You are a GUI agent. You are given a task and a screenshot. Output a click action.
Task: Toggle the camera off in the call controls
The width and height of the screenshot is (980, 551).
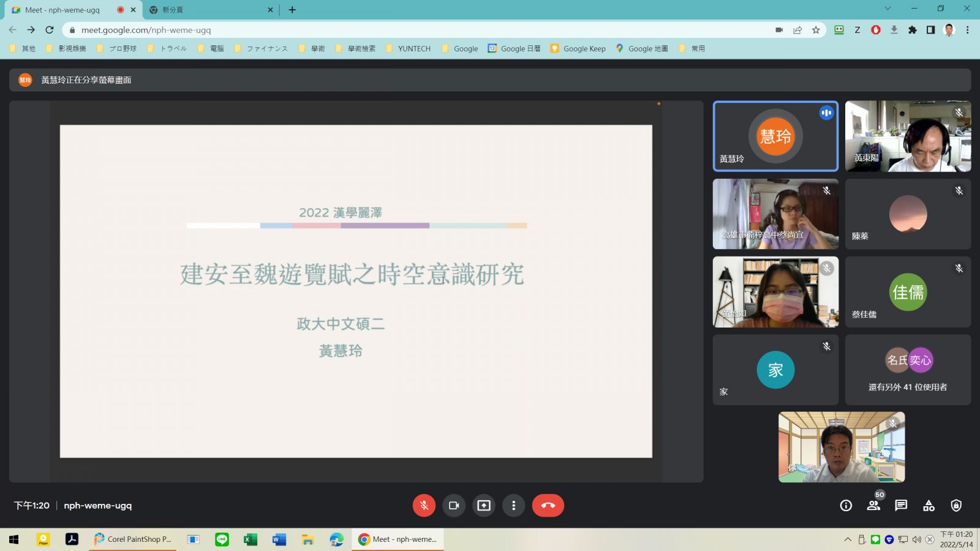click(454, 506)
